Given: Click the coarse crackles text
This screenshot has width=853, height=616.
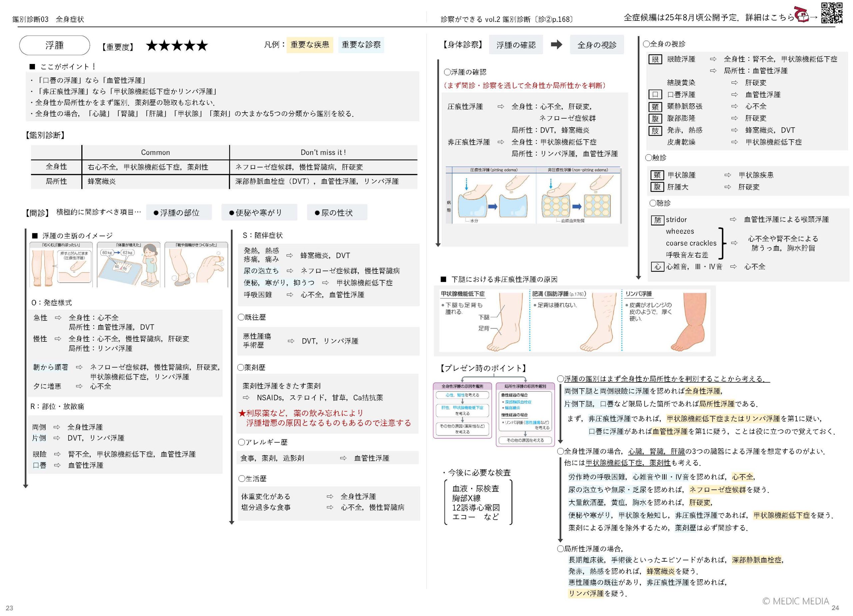Looking at the screenshot, I should [x=691, y=243].
